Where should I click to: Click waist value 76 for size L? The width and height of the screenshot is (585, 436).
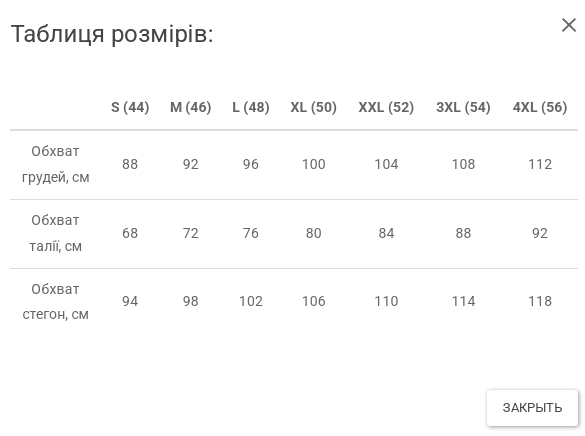click(x=251, y=233)
